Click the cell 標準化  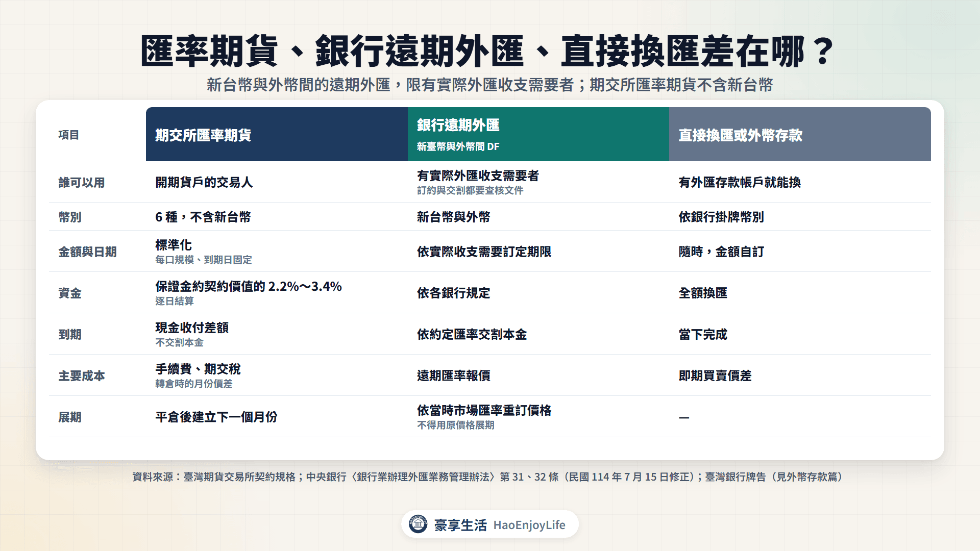pyautogui.click(x=174, y=245)
